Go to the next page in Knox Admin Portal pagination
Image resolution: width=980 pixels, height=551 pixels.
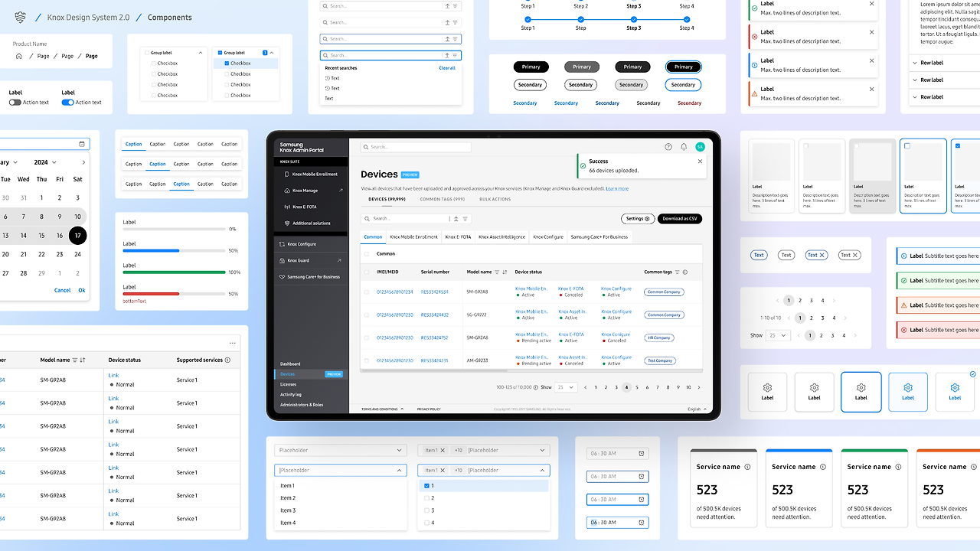tap(698, 387)
